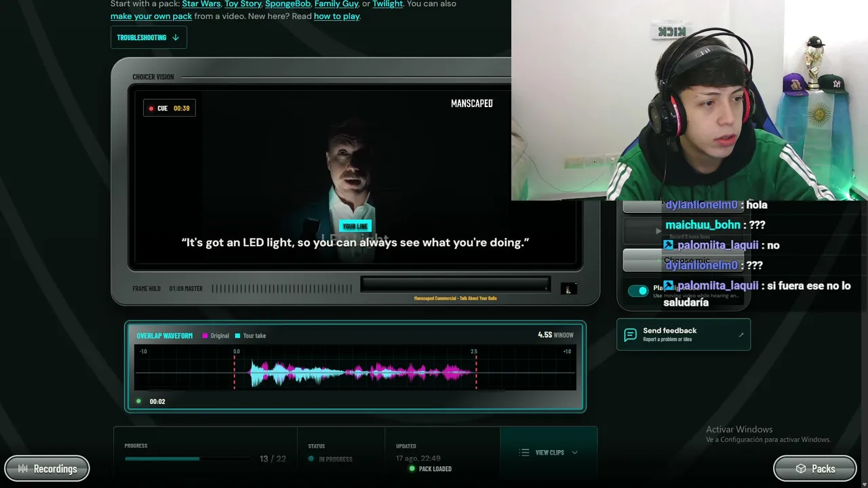Click the In Progress status indicator
Image resolution: width=868 pixels, height=488 pixels.
point(330,459)
